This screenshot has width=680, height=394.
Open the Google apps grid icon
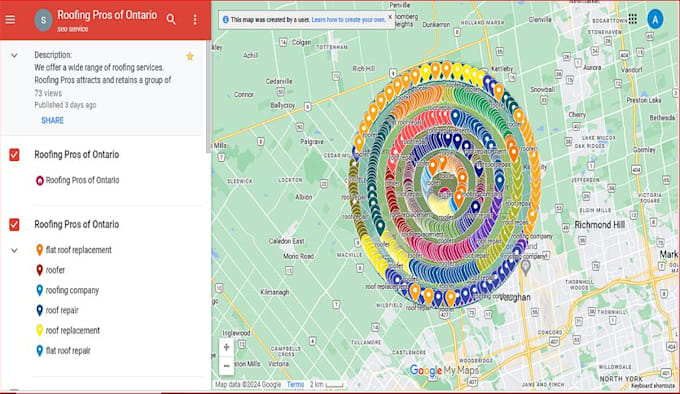point(633,19)
